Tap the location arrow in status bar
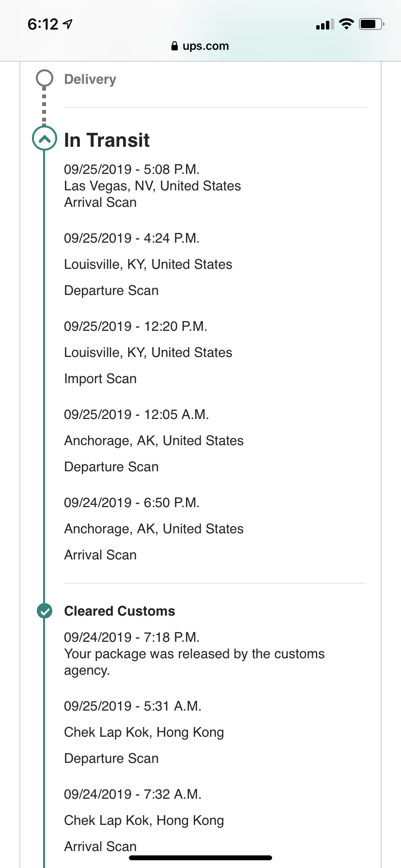 tap(68, 24)
